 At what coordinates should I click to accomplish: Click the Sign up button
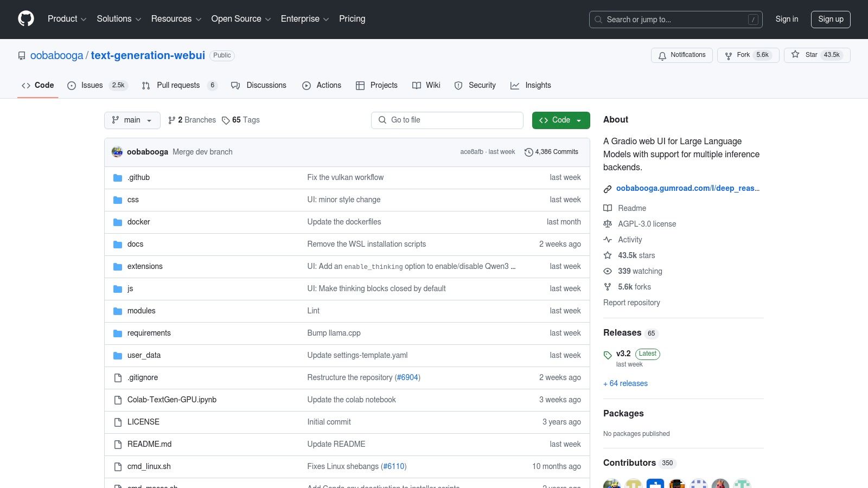[831, 19]
